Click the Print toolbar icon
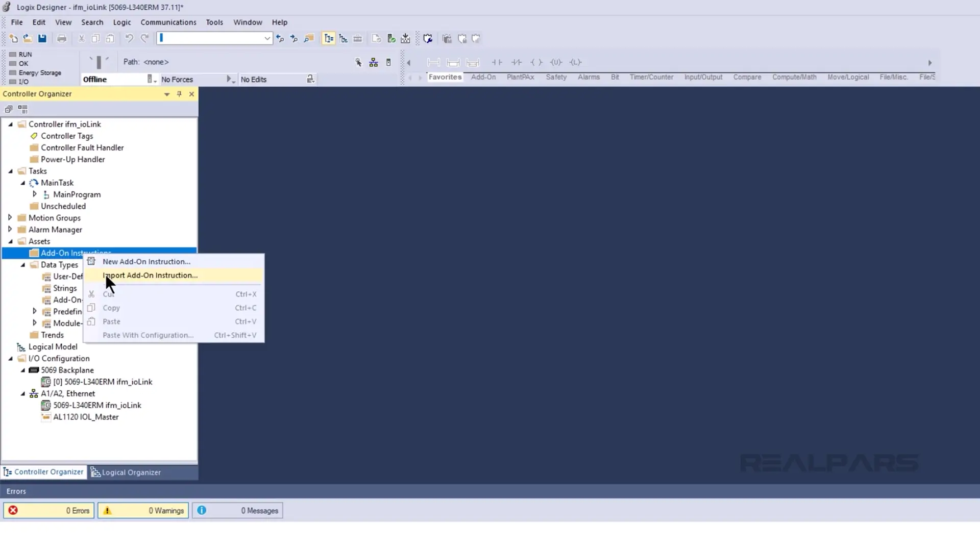980x551 pixels. (x=62, y=38)
